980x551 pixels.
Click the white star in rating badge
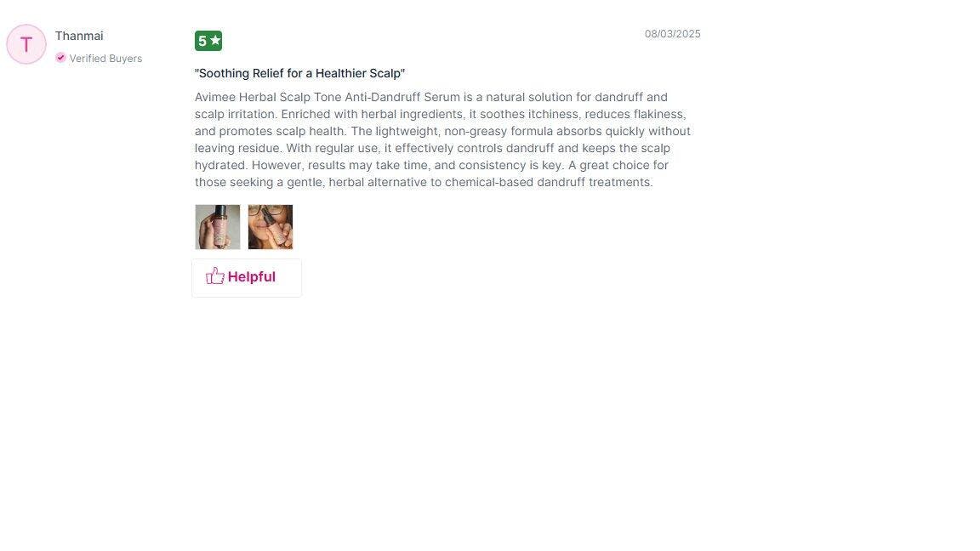tap(215, 41)
